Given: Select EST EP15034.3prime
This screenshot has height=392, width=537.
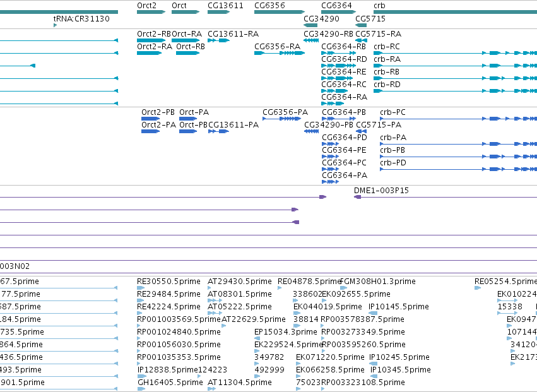Looking at the screenshot, I should (286, 333).
